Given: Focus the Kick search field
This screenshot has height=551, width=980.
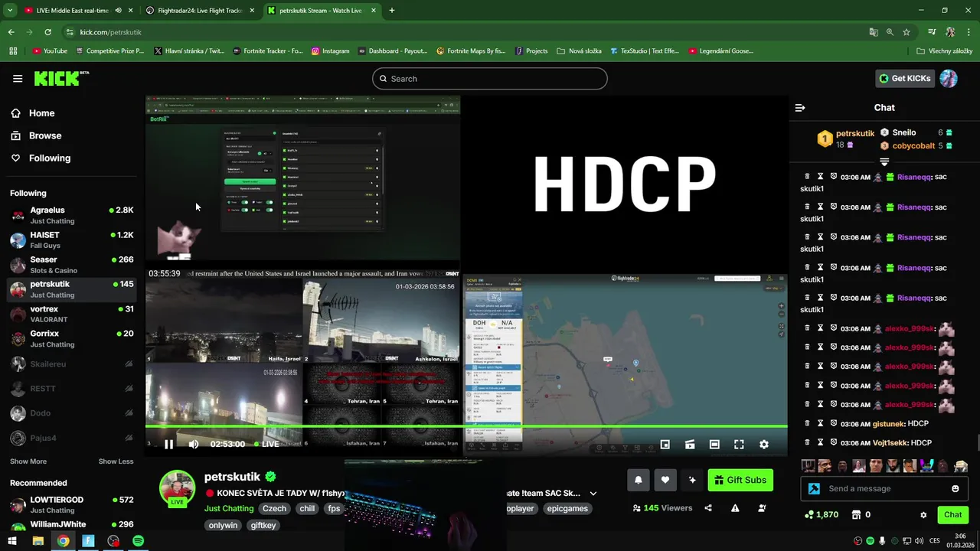Looking at the screenshot, I should click(x=490, y=79).
